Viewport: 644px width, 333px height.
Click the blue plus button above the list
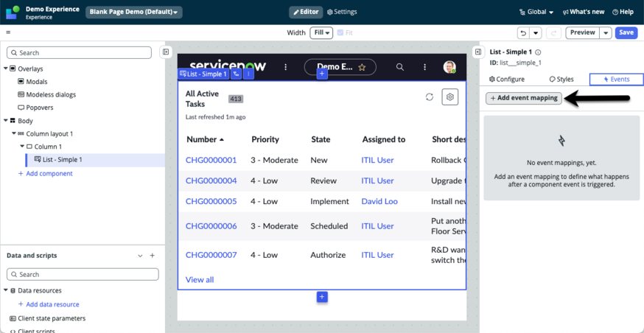(322, 74)
